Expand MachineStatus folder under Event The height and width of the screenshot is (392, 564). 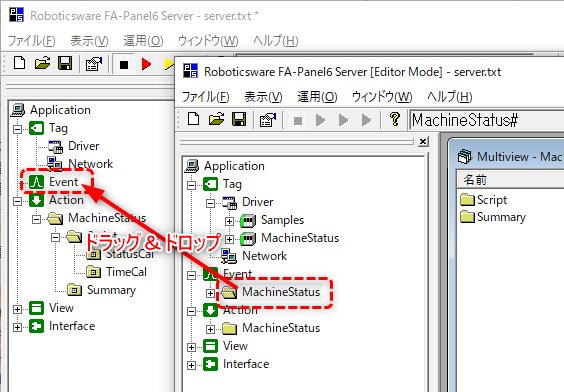(x=210, y=293)
